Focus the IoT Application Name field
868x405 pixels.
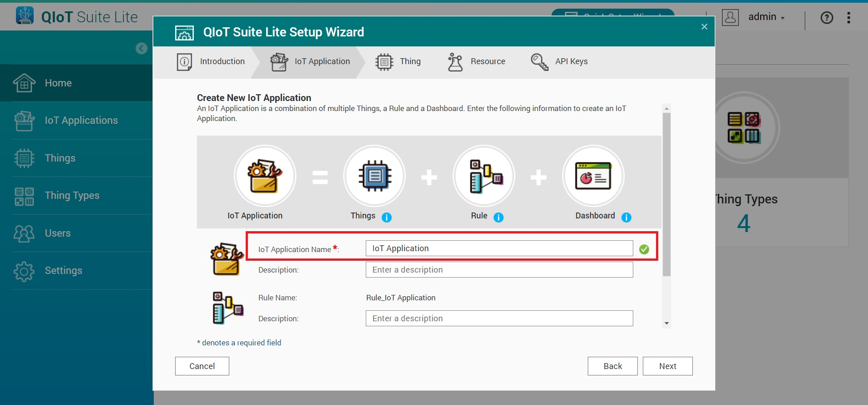coord(499,248)
